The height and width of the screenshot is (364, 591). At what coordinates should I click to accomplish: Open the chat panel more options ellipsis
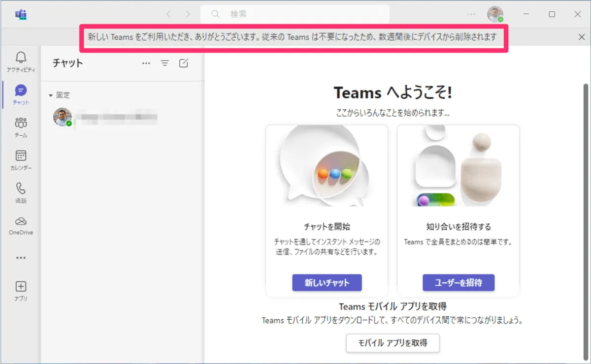146,63
